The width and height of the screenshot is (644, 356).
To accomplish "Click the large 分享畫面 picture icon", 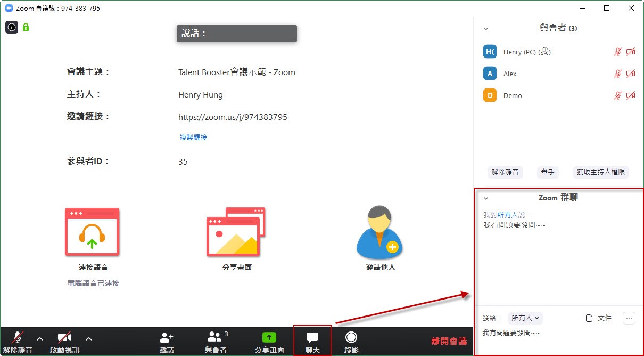I will (236, 231).
